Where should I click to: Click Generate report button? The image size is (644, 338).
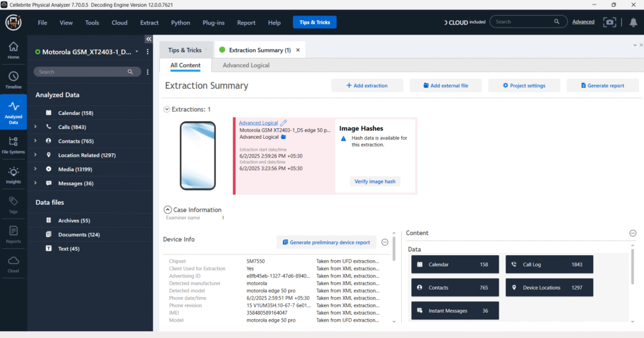(602, 85)
